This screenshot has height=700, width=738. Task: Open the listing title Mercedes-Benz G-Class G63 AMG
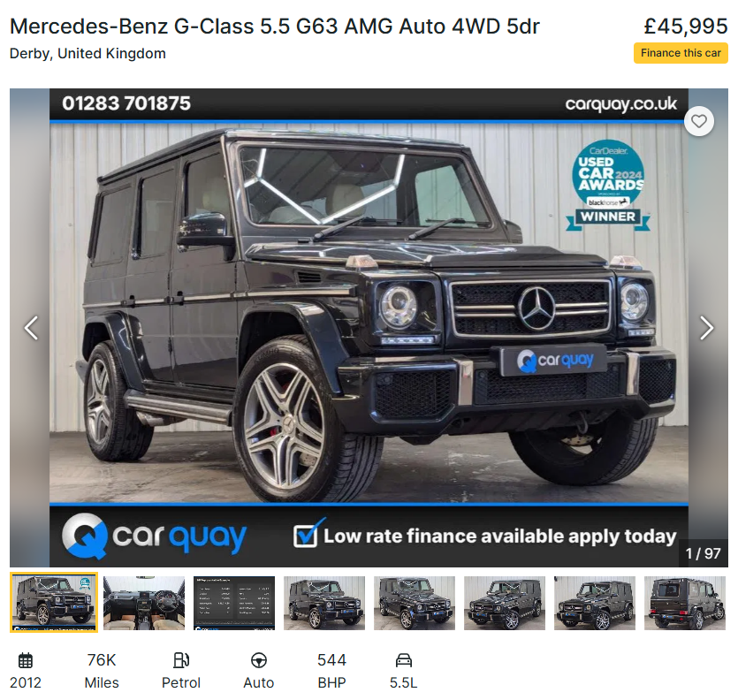tap(274, 27)
